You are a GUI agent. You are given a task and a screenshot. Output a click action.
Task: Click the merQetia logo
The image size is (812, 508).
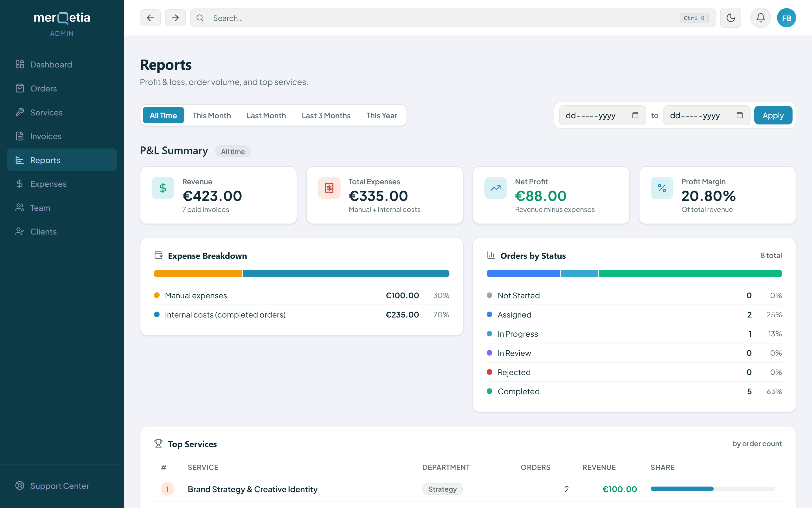[x=62, y=18]
